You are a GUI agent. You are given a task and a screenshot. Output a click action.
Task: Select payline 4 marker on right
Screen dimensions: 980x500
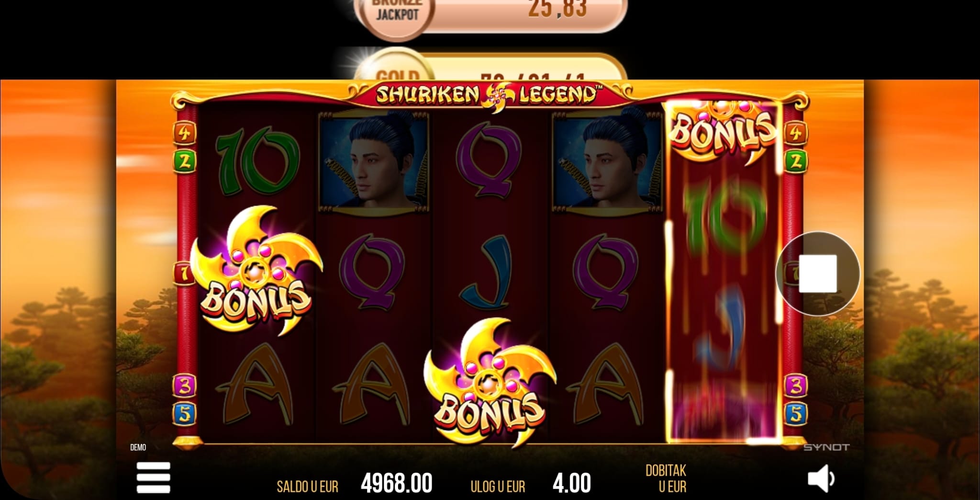pyautogui.click(x=796, y=133)
